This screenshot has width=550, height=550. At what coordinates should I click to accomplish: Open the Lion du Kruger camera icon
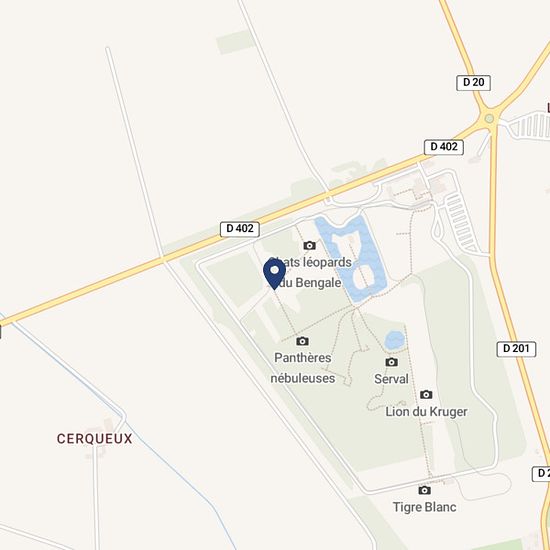(x=426, y=395)
